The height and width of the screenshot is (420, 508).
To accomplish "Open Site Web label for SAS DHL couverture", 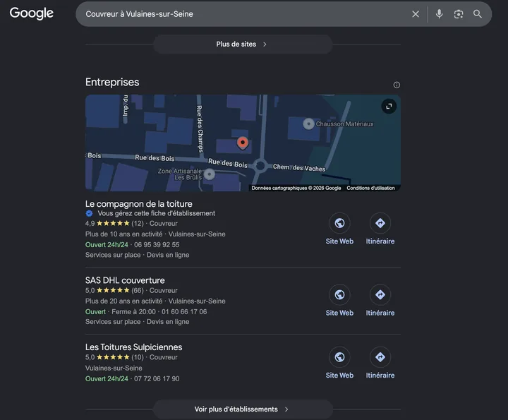I will pyautogui.click(x=339, y=313).
